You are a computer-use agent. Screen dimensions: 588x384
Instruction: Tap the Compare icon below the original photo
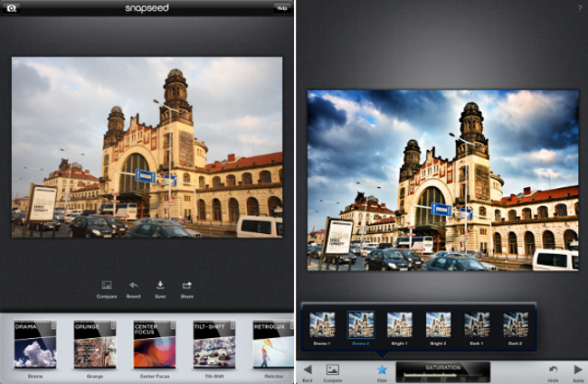[107, 290]
